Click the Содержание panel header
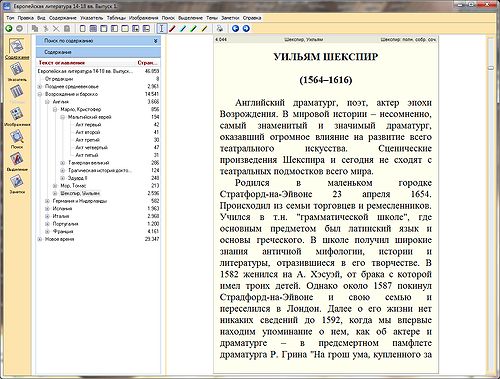The width and height of the screenshot is (500, 379). click(98, 52)
